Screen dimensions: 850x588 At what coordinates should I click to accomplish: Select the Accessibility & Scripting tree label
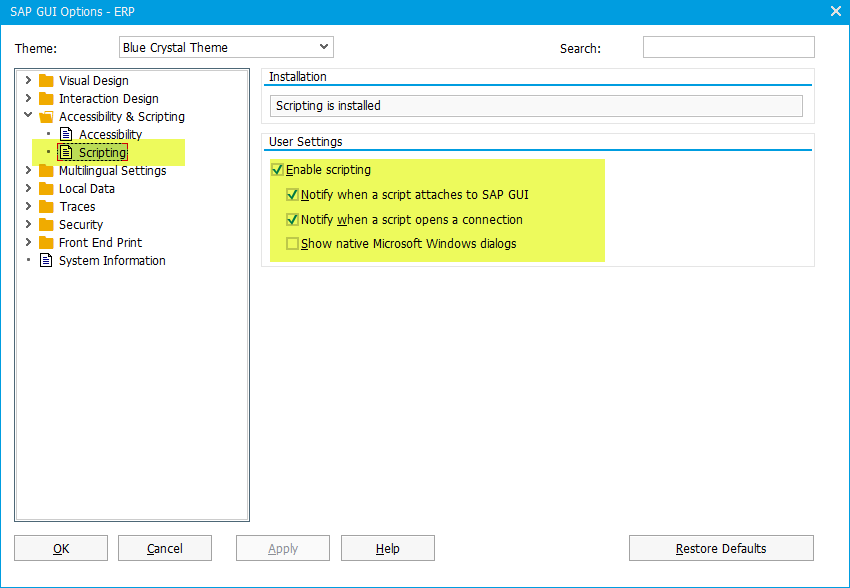[121, 117]
